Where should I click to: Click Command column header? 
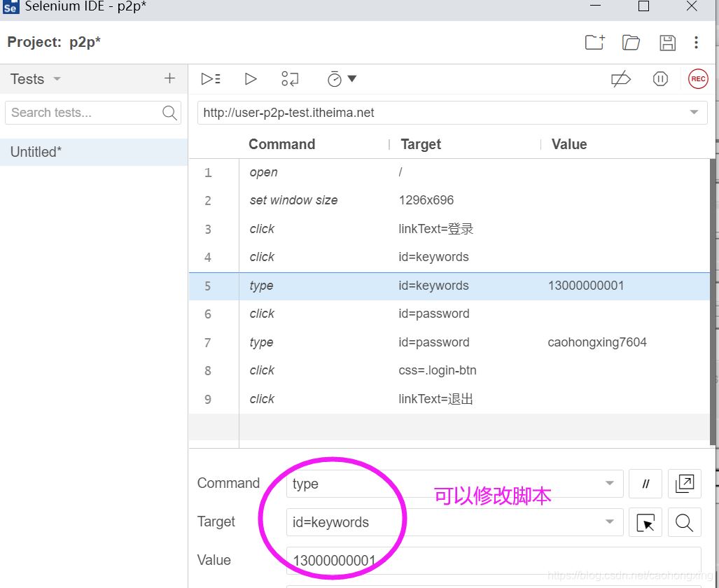pos(281,144)
